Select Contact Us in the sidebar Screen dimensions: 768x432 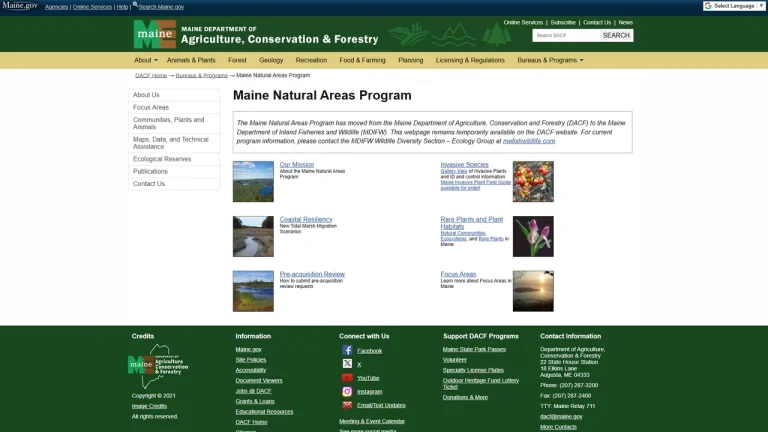click(x=174, y=184)
